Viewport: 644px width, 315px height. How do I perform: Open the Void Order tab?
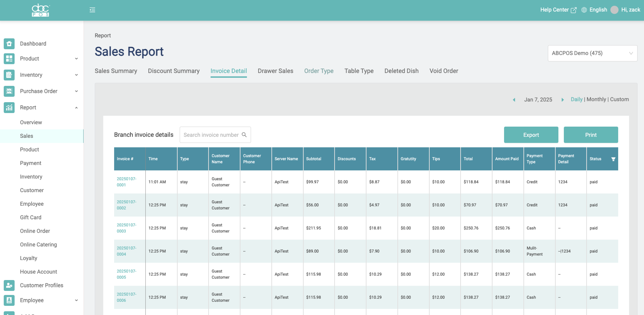[444, 71]
